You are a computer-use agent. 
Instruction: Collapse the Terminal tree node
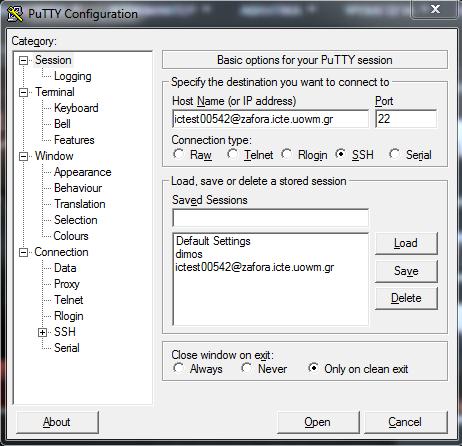coord(23,92)
